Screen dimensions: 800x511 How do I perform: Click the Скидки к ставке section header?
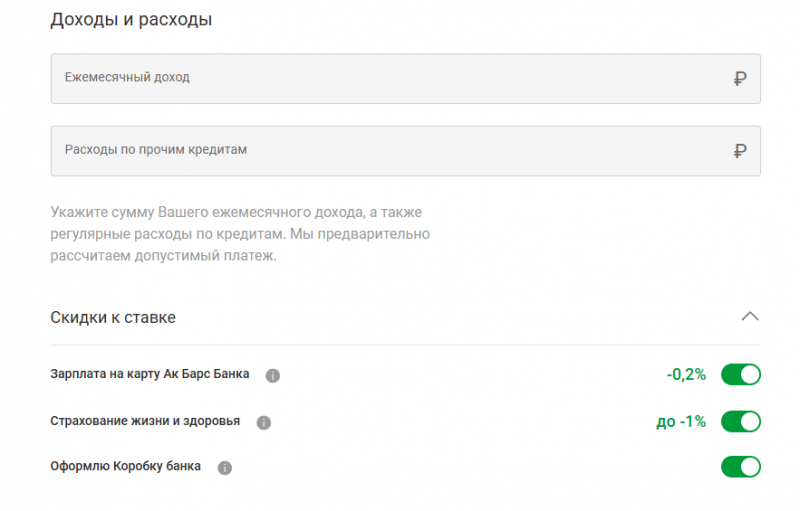113,318
